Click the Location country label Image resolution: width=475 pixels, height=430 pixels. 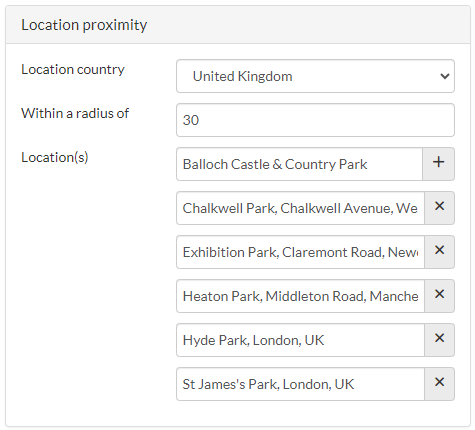tap(73, 70)
